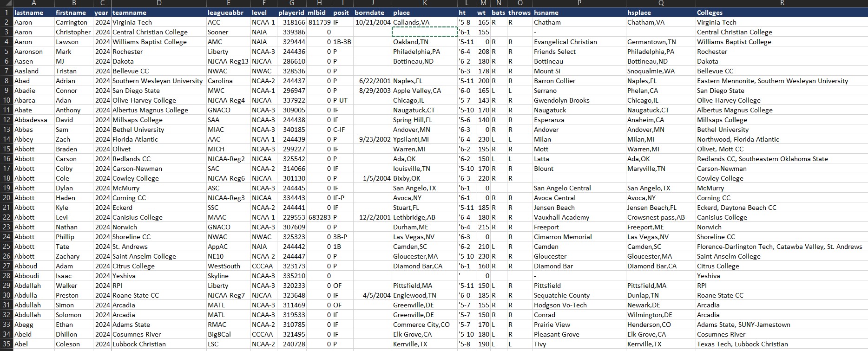The width and height of the screenshot is (868, 351).
Task: Select borndate cell 10/21/2004
Action: tap(373, 22)
